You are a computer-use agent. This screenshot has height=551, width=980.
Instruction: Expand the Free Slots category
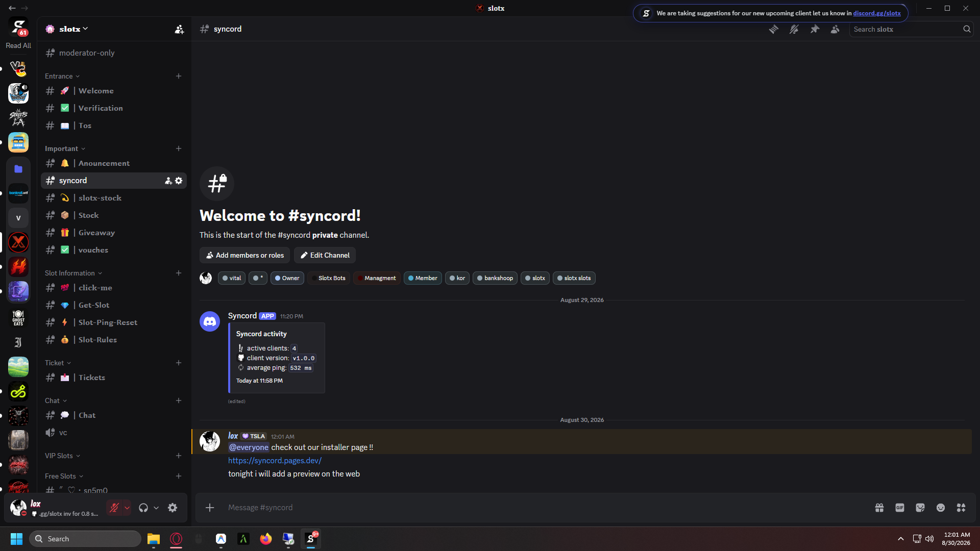coord(64,476)
